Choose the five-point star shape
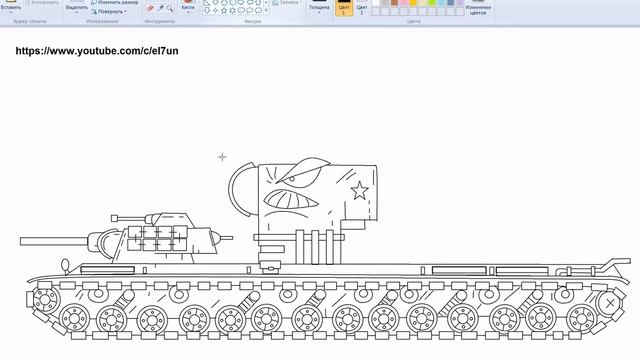 pyautogui.click(x=224, y=11)
